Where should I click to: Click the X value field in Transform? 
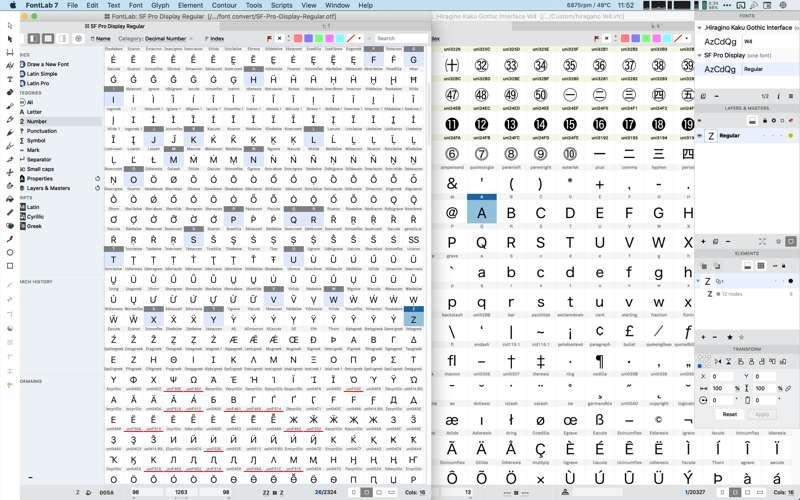pyautogui.click(x=722, y=377)
